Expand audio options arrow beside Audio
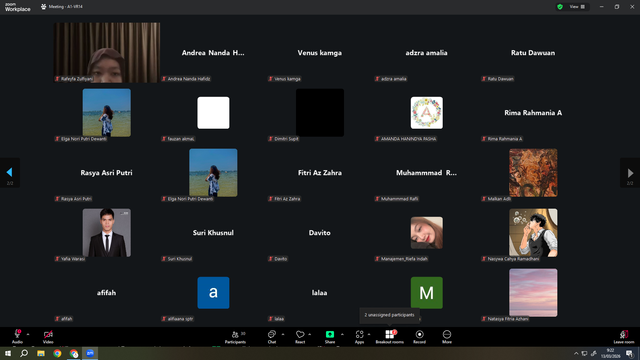This screenshot has height=360, width=640. pos(28,334)
